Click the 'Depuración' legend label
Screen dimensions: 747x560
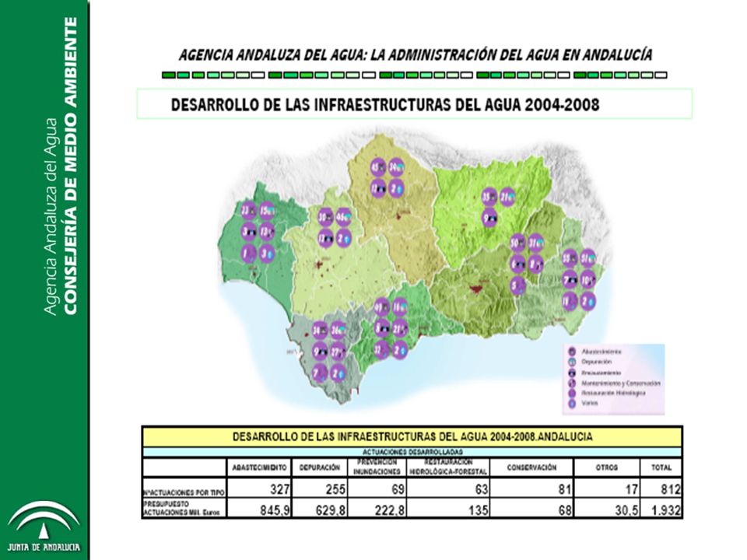point(597,362)
